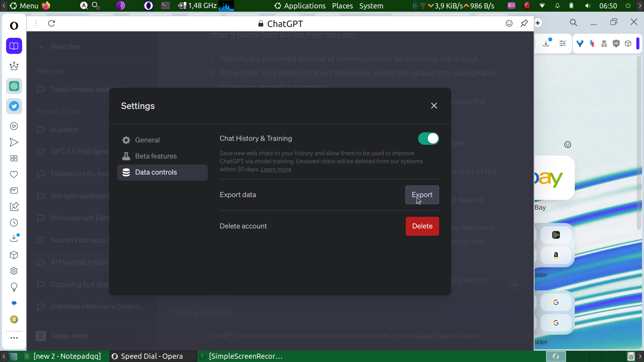This screenshot has width=644, height=362.
Task: Open Twitter from the Opera sidebar
Action: click(x=14, y=106)
